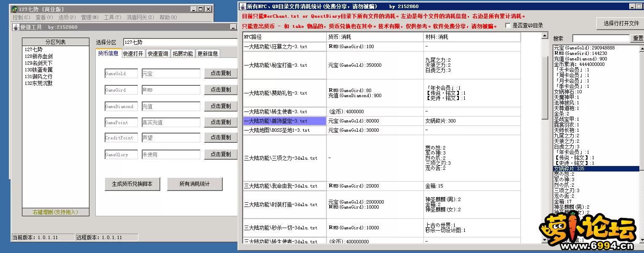
Task: Click 点击复制 beside GamePoint
Action: click(x=221, y=122)
